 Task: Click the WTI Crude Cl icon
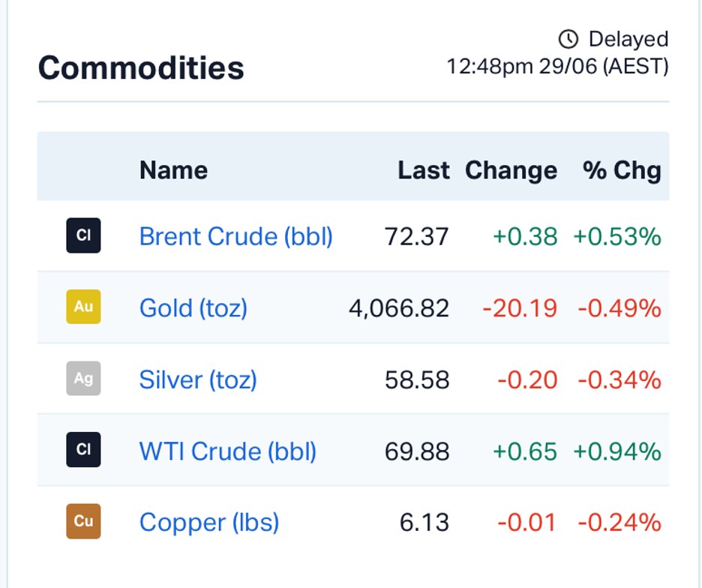[84, 449]
